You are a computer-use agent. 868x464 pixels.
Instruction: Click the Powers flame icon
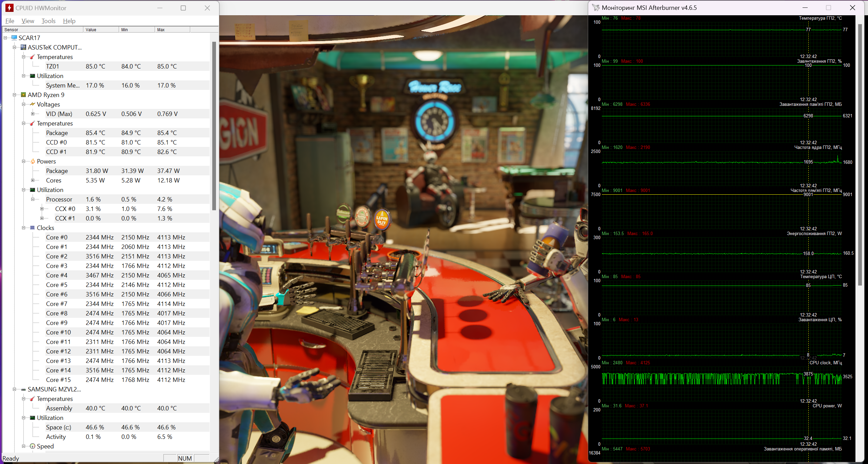pos(33,161)
